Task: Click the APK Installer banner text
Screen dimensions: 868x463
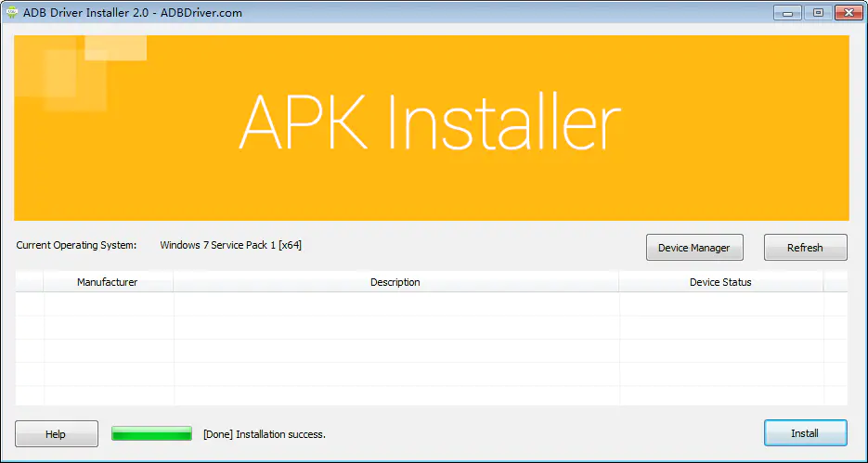Action: coord(429,123)
